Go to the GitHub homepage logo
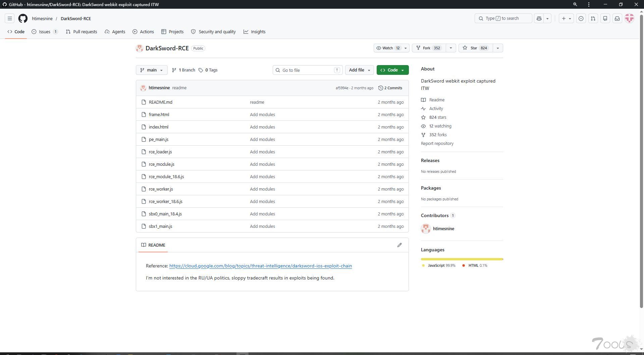The image size is (644, 355). click(x=23, y=18)
